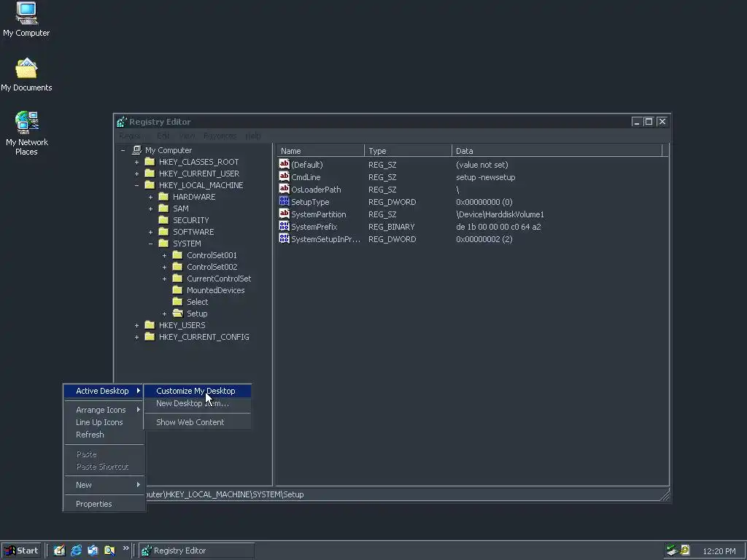
Task: Choose Customize My Desktop in submenu
Action: [197, 391]
